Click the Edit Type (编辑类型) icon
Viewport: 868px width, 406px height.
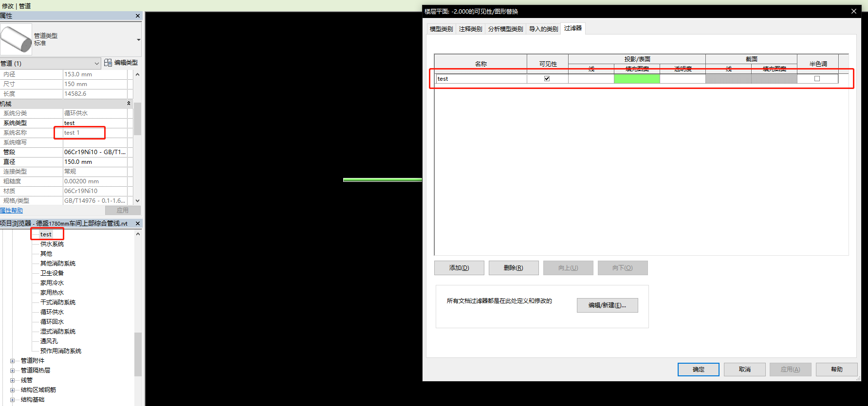pyautogui.click(x=108, y=63)
